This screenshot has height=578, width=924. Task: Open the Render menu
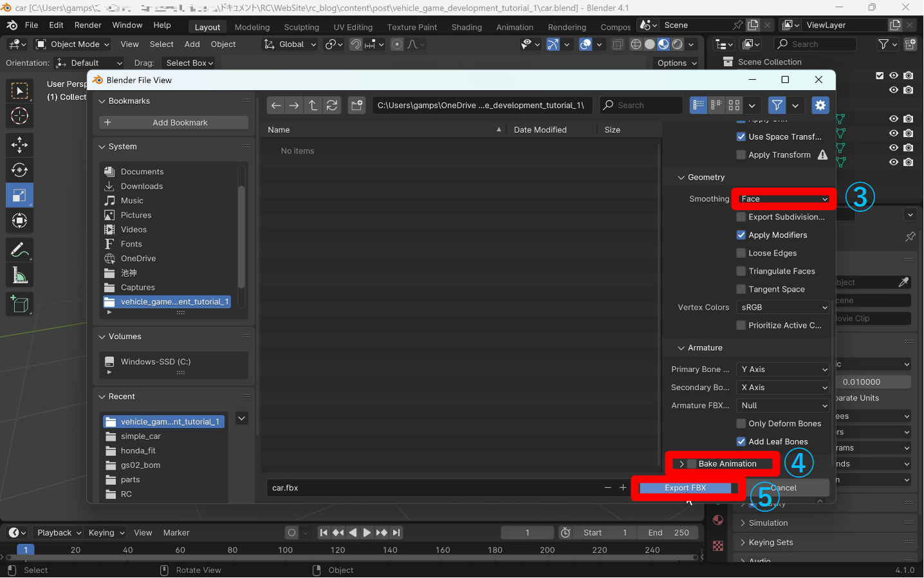[x=88, y=25]
